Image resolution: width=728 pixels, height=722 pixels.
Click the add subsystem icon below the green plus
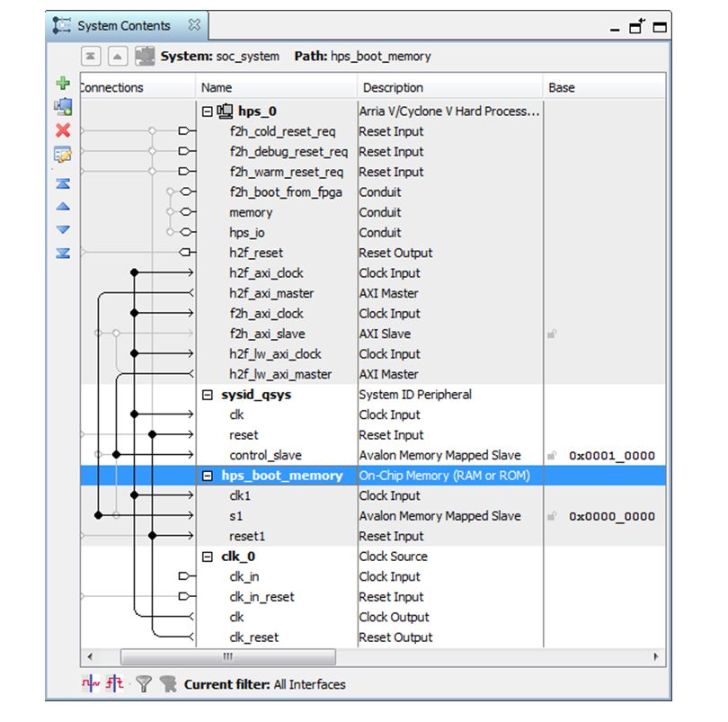coord(63,106)
